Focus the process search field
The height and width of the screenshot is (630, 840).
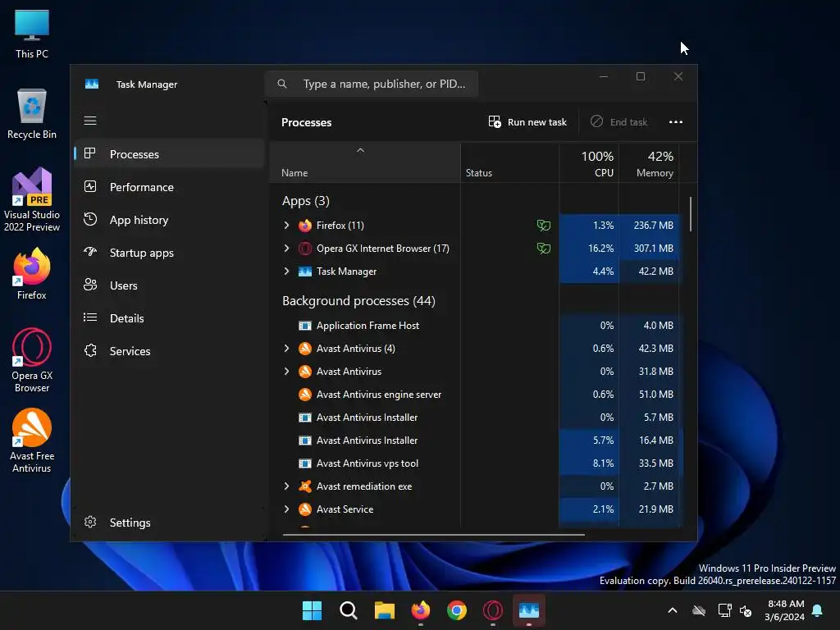click(372, 84)
